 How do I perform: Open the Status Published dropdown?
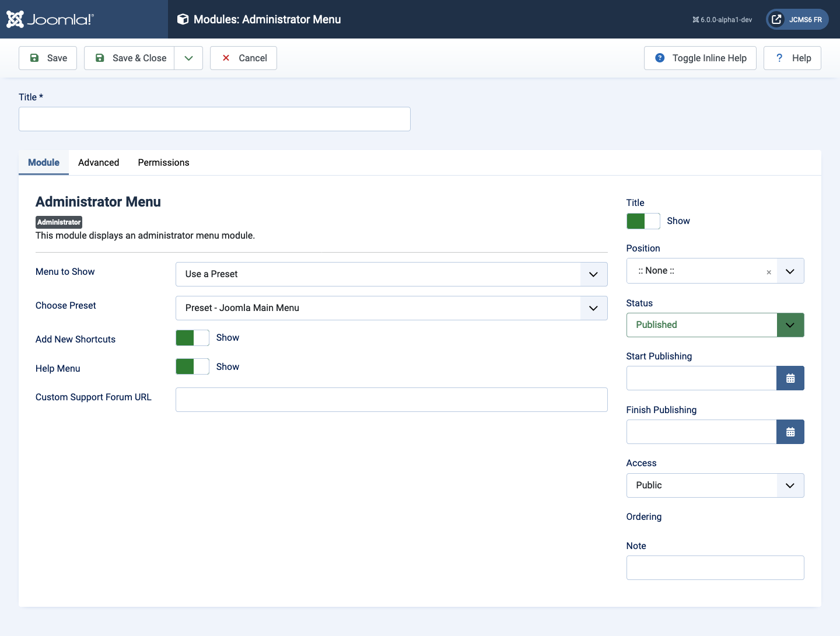coord(715,325)
